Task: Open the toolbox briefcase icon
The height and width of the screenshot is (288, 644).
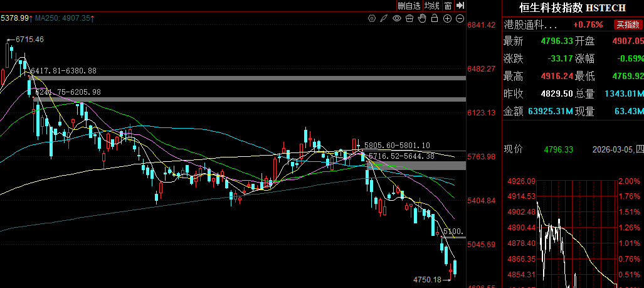Action: (x=409, y=18)
